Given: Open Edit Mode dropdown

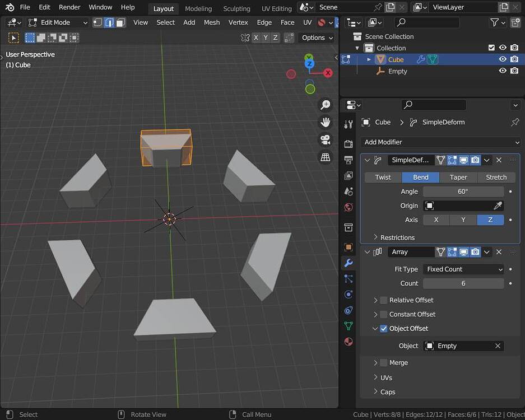Looking at the screenshot, I should [x=58, y=22].
